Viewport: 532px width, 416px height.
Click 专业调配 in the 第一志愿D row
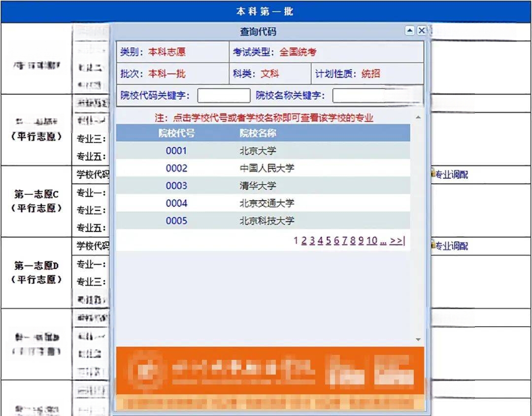click(x=451, y=245)
